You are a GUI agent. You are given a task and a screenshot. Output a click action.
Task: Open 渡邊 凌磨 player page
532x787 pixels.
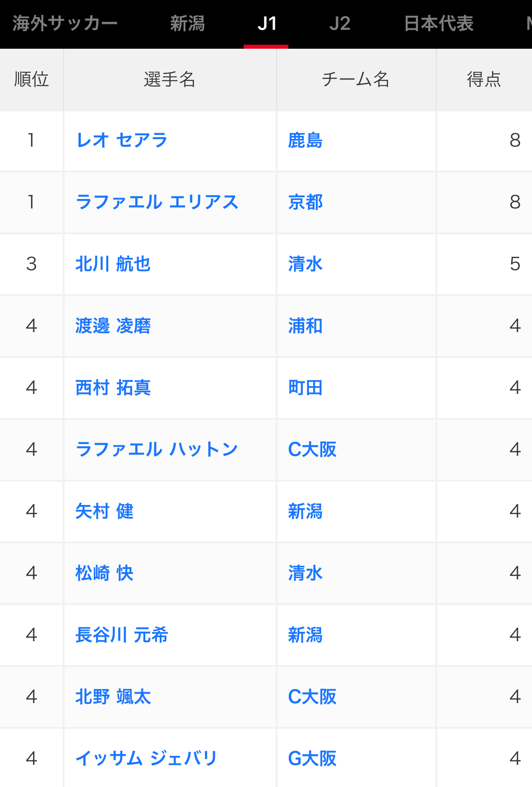[x=113, y=326]
